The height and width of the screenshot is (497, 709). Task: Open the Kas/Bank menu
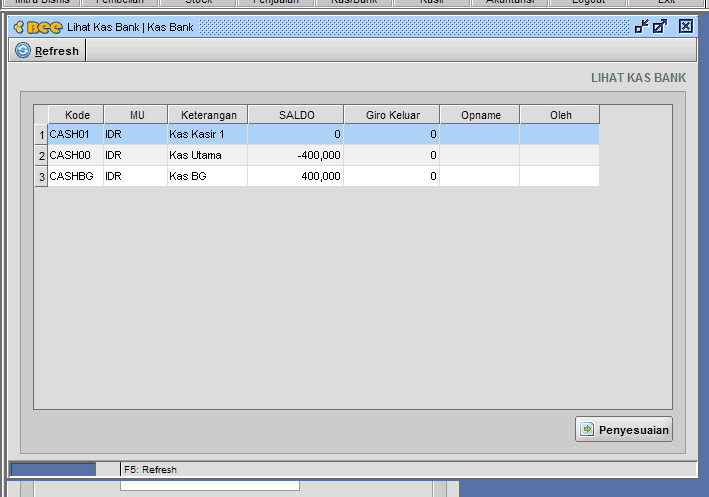[355, 2]
